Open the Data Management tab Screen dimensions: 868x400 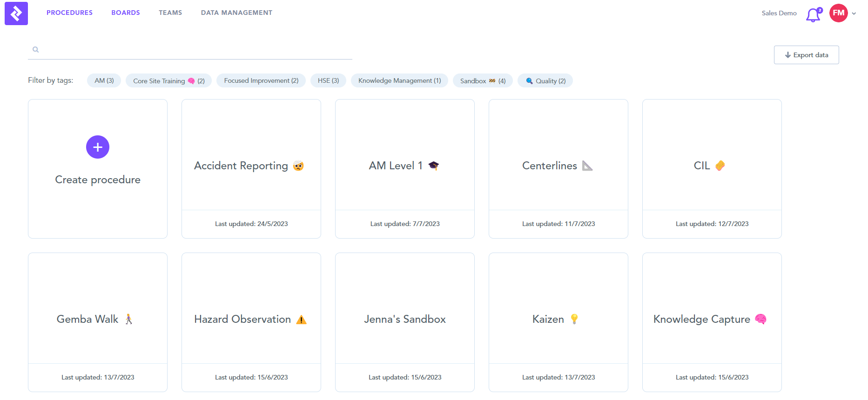[x=236, y=13]
